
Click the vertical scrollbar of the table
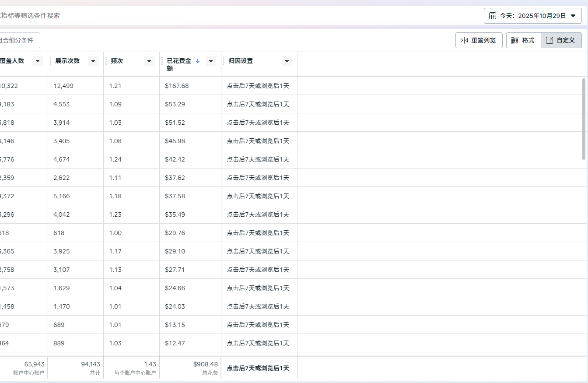[x=584, y=118]
